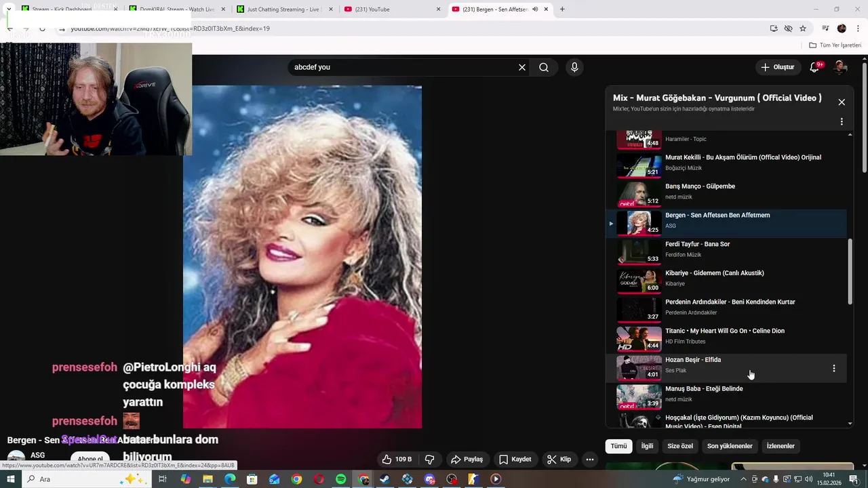Open YouTube notifications bell
868x488 pixels.
point(814,67)
